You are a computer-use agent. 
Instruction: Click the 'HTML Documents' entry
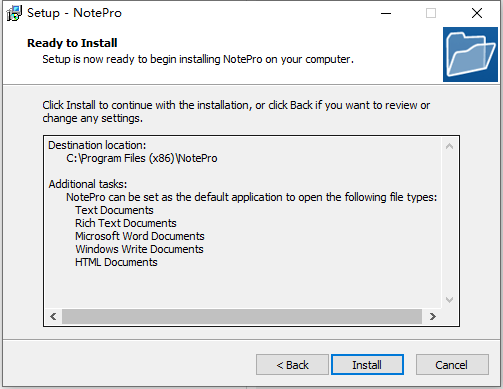point(116,262)
